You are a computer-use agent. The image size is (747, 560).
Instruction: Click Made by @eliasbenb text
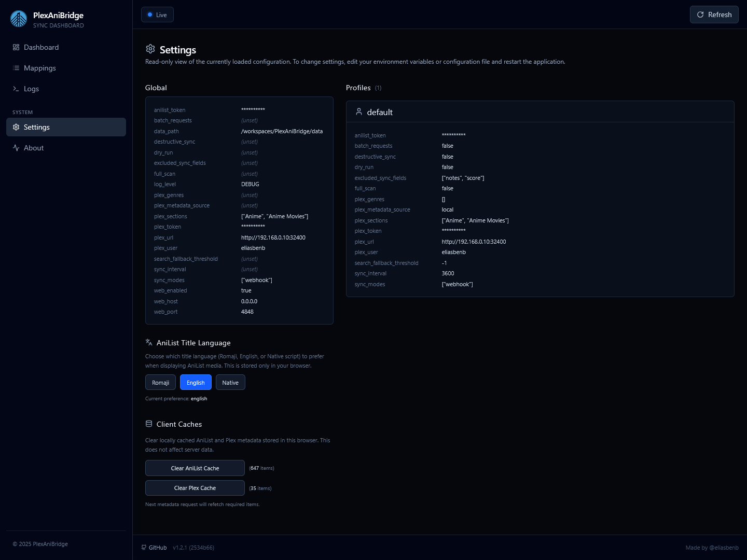(x=712, y=548)
